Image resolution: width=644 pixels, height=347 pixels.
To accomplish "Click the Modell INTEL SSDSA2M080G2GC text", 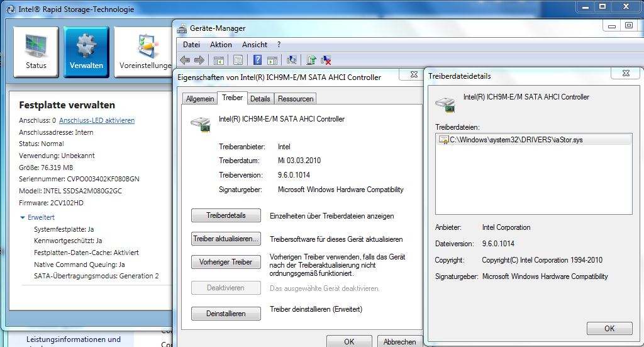I will (x=70, y=191).
